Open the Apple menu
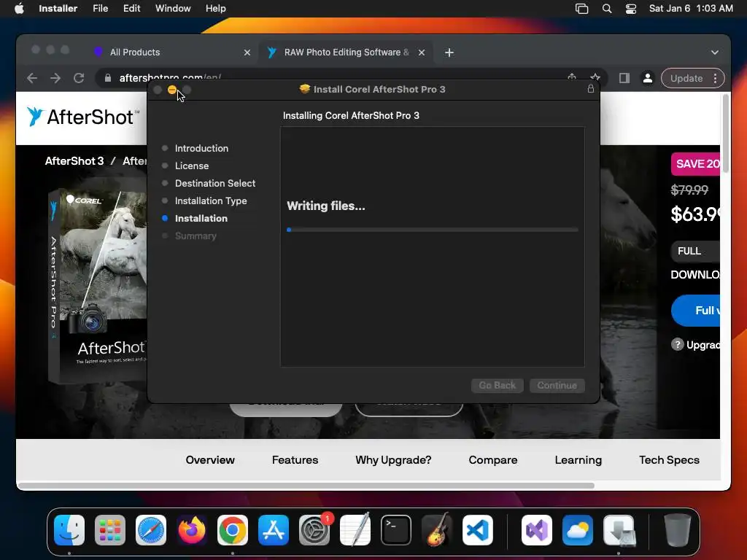 coord(19,9)
